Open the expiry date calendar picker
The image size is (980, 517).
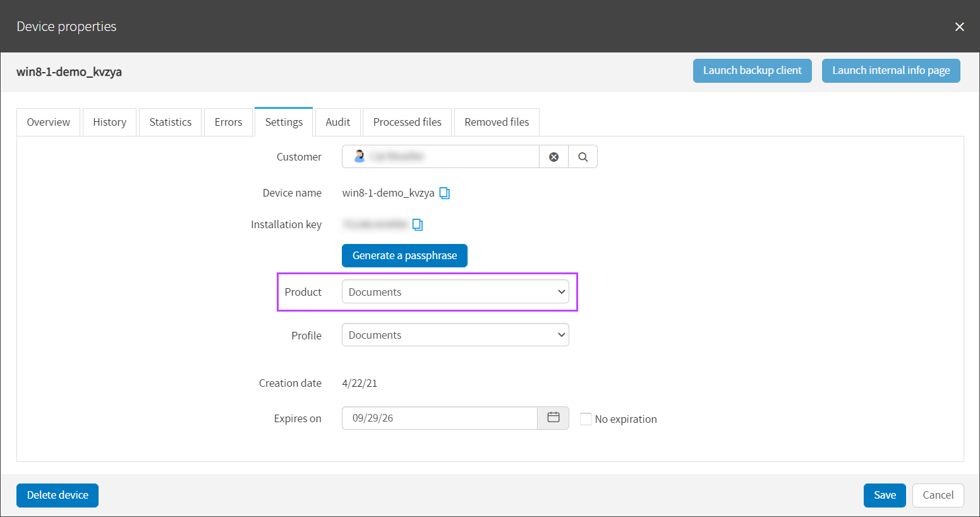[553, 418]
